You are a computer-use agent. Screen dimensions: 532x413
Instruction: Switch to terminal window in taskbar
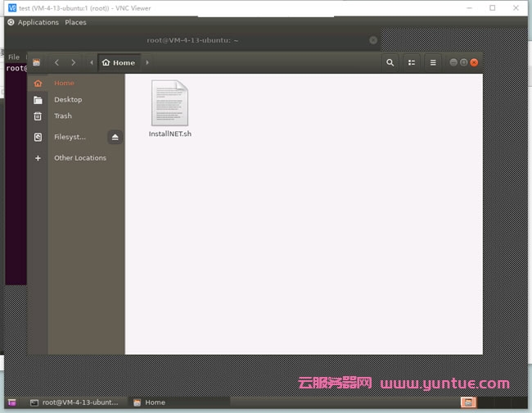pyautogui.click(x=74, y=402)
